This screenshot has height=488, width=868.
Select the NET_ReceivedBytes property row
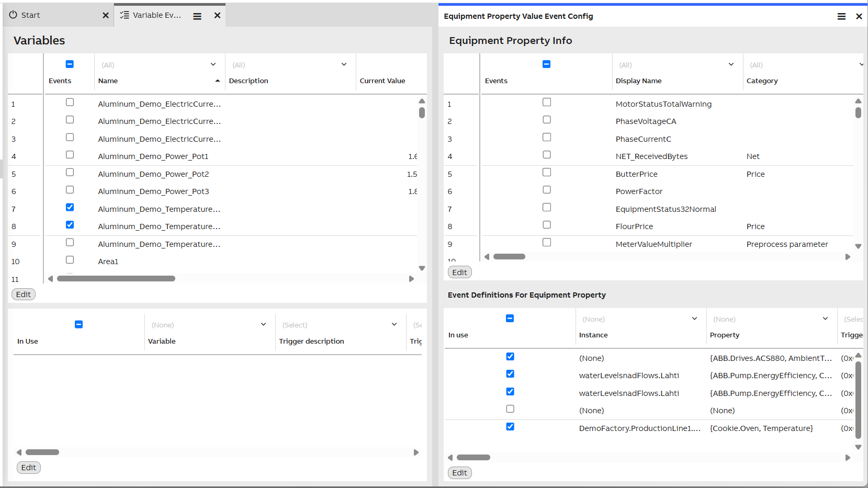tap(667, 156)
